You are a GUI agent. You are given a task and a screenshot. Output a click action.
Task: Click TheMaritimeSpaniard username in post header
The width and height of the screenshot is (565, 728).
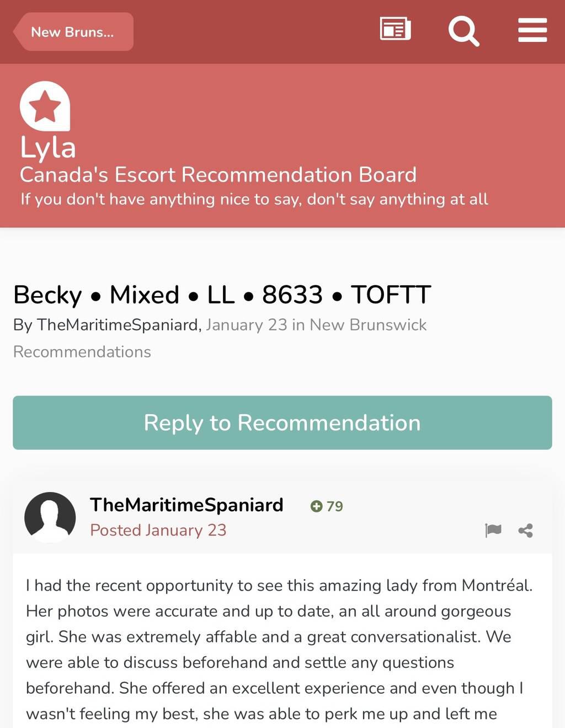pyautogui.click(x=186, y=505)
